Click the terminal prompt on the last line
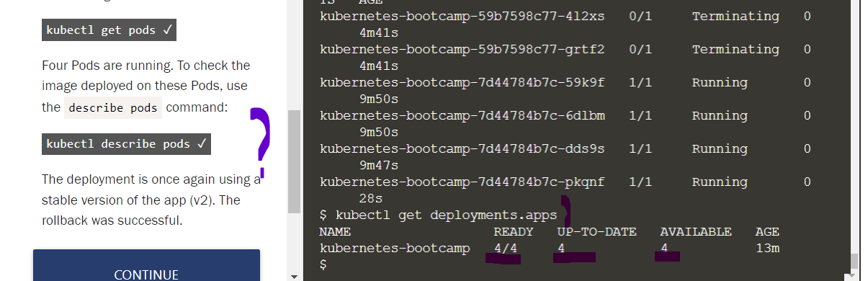The width and height of the screenshot is (868, 281). [323, 264]
